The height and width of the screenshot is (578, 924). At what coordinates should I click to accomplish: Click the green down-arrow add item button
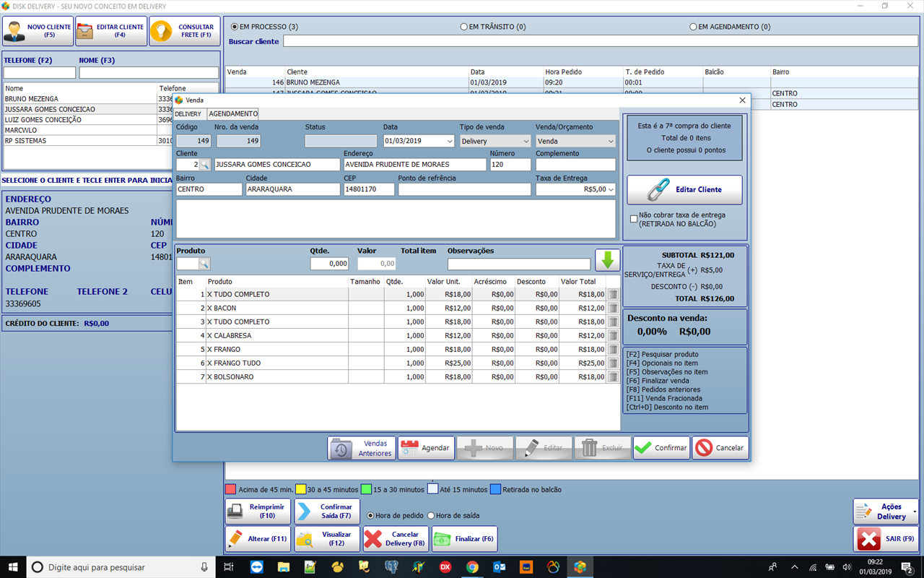point(607,260)
